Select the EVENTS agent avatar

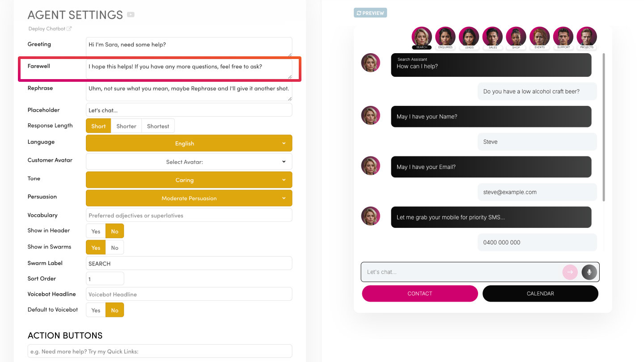pyautogui.click(x=539, y=37)
